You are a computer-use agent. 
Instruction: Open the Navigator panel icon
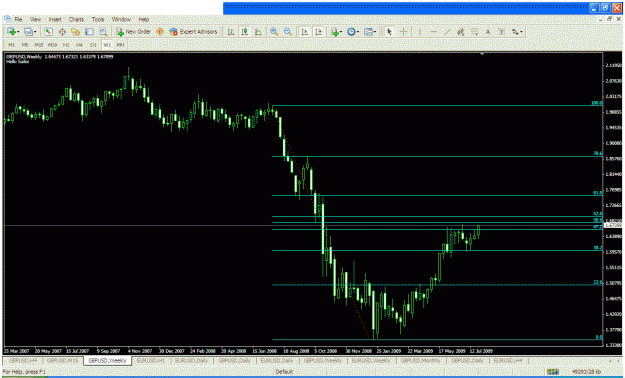click(75, 32)
